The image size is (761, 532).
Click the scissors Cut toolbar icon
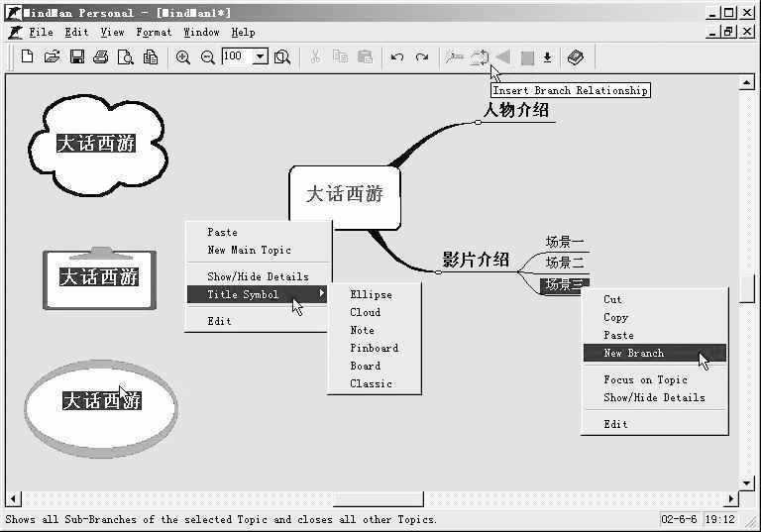pyautogui.click(x=315, y=57)
